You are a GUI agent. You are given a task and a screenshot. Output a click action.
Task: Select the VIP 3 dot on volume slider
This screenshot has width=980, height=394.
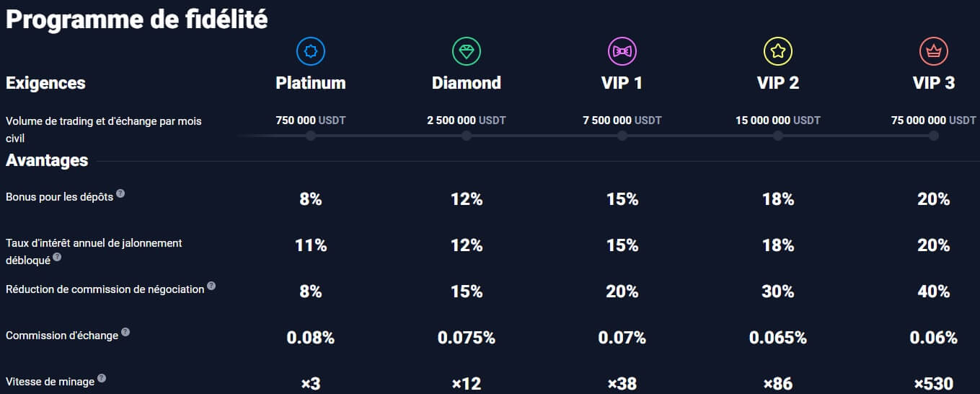pyautogui.click(x=934, y=136)
